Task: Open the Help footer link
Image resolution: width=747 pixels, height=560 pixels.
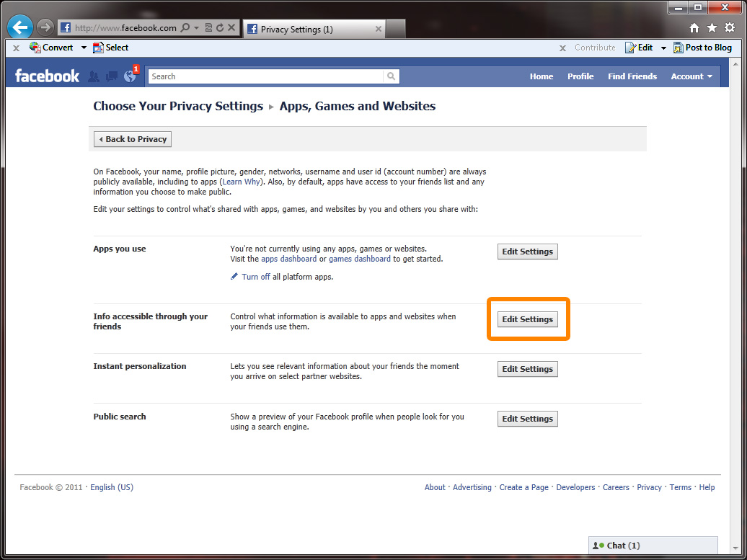Action: (707, 487)
